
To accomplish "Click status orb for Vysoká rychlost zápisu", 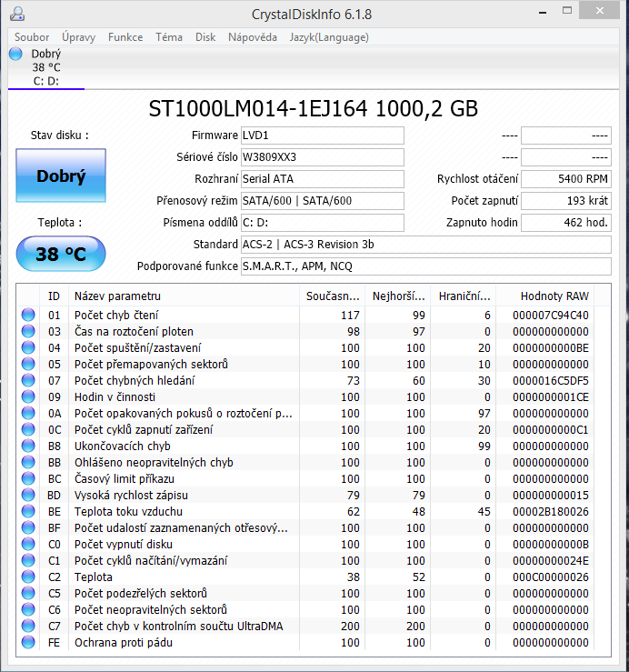I will pyautogui.click(x=28, y=495).
